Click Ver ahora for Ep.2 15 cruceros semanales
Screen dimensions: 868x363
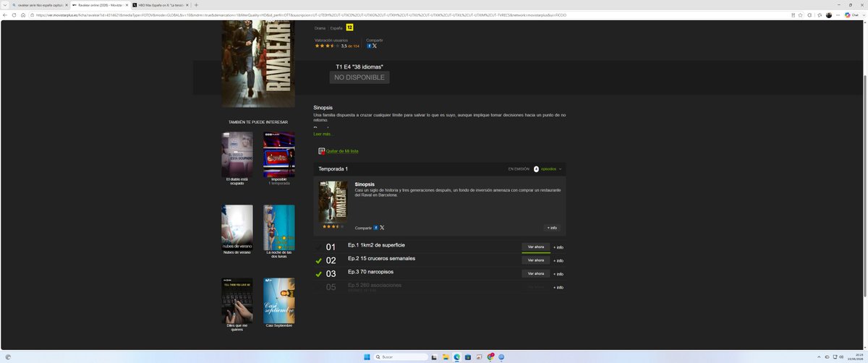click(536, 260)
